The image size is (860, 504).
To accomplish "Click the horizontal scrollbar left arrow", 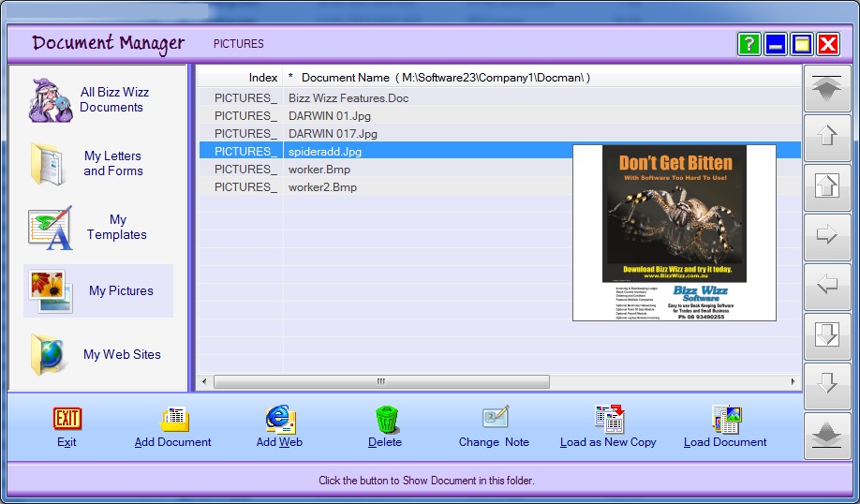I will (x=204, y=381).
